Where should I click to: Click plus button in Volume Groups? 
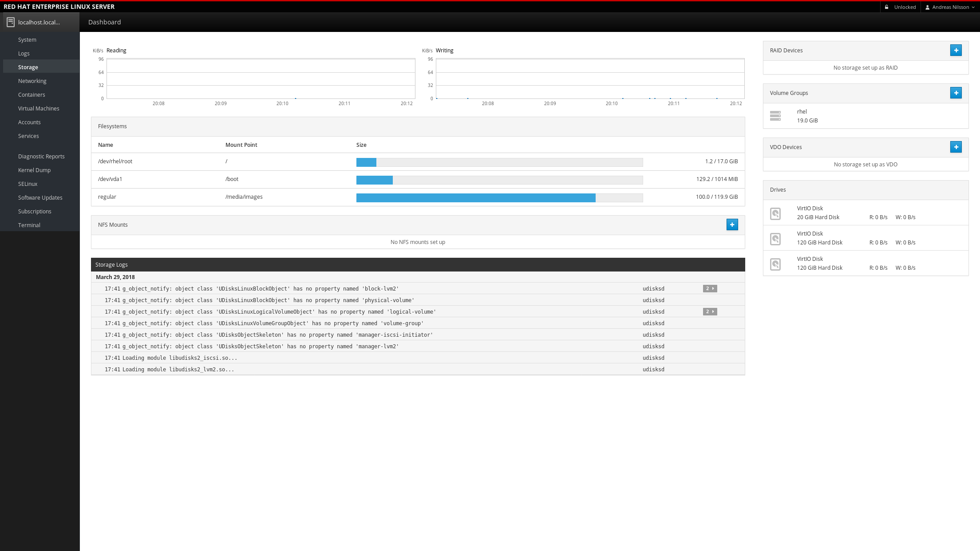[x=956, y=93]
